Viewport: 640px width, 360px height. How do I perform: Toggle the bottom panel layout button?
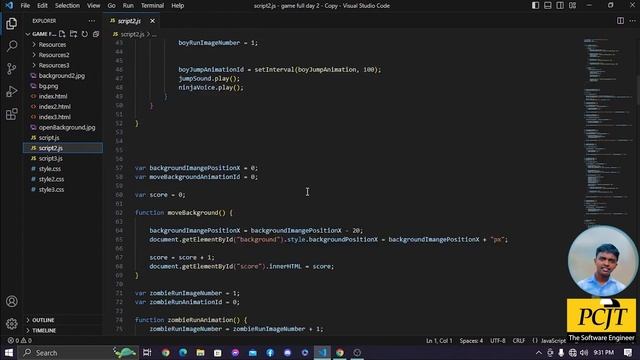coord(548,6)
